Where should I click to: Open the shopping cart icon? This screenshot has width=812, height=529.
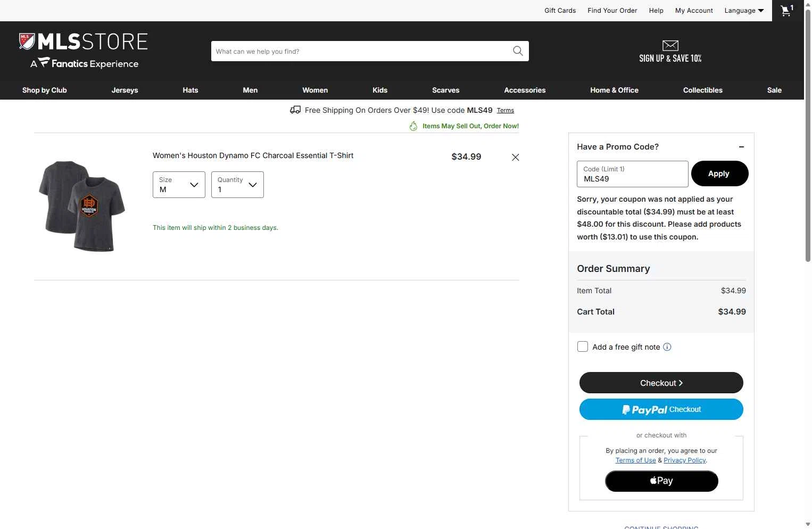coord(787,11)
